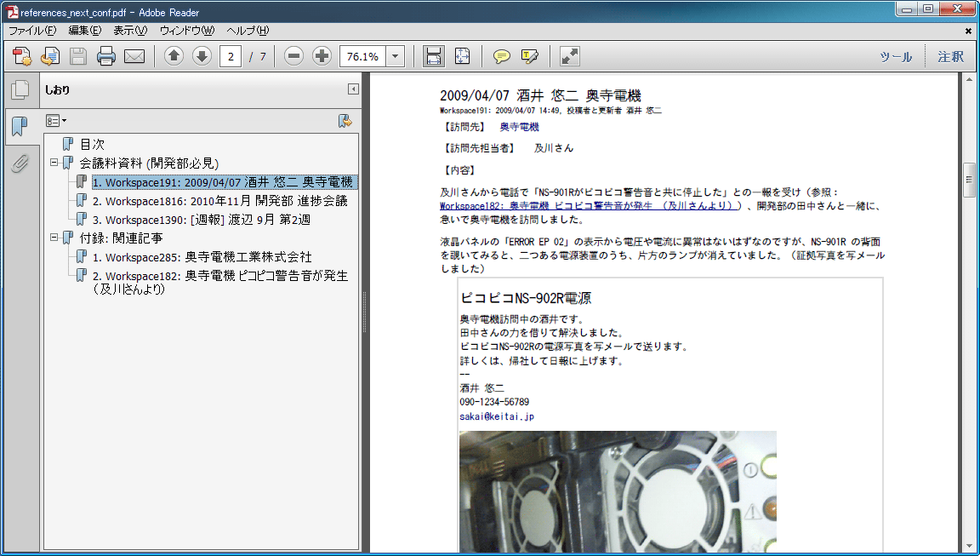Click the vertical scrollbar thumb
980x556 pixels.
coord(970,181)
